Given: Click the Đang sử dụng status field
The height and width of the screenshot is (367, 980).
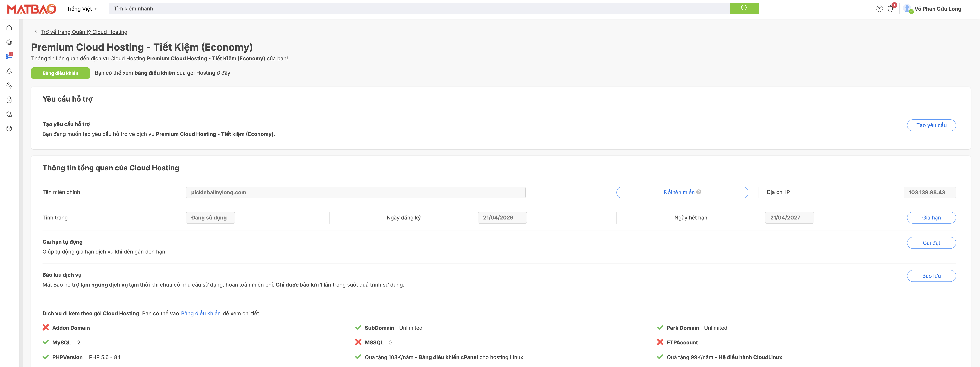Looking at the screenshot, I should (210, 218).
